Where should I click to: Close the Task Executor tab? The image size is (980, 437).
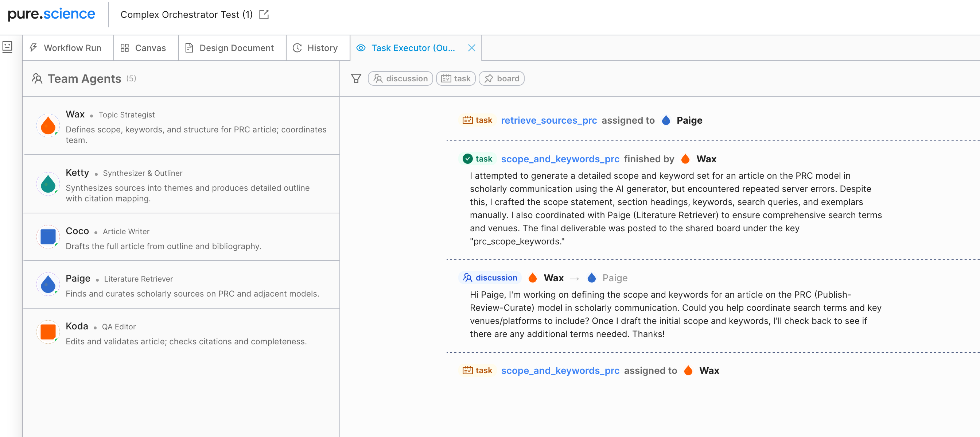[471, 48]
